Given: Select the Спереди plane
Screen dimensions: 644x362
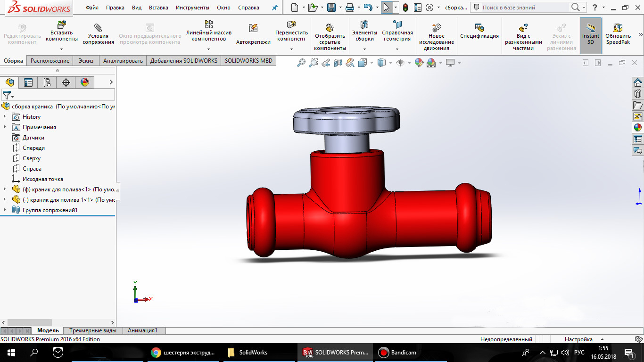Looking at the screenshot, I should 33,148.
